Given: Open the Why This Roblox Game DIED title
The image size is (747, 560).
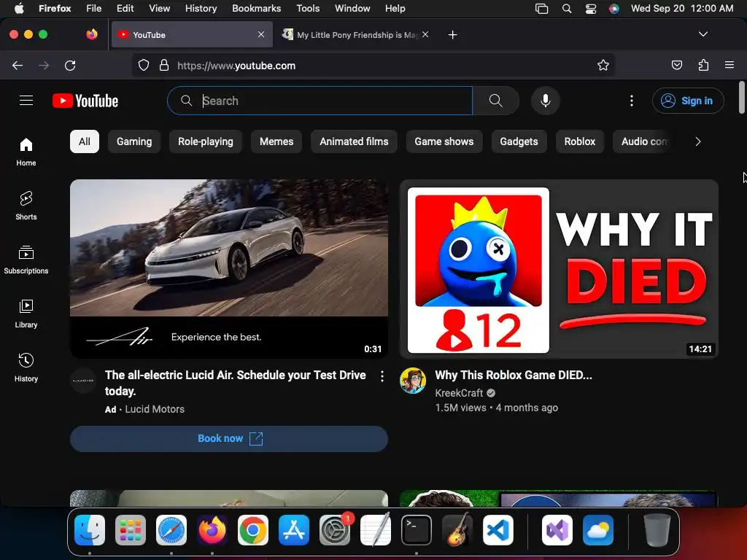Looking at the screenshot, I should pyautogui.click(x=514, y=376).
